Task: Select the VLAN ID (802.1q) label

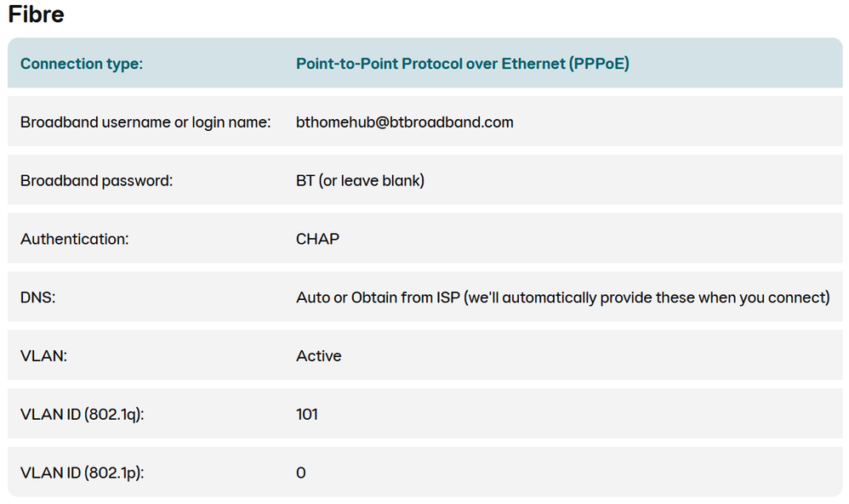Action: pyautogui.click(x=82, y=415)
